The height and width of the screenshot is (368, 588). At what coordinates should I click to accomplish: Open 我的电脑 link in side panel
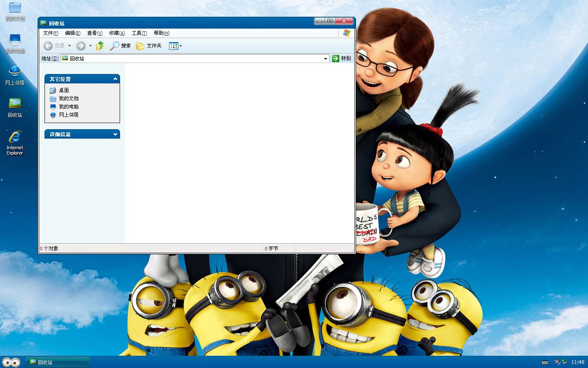point(69,107)
